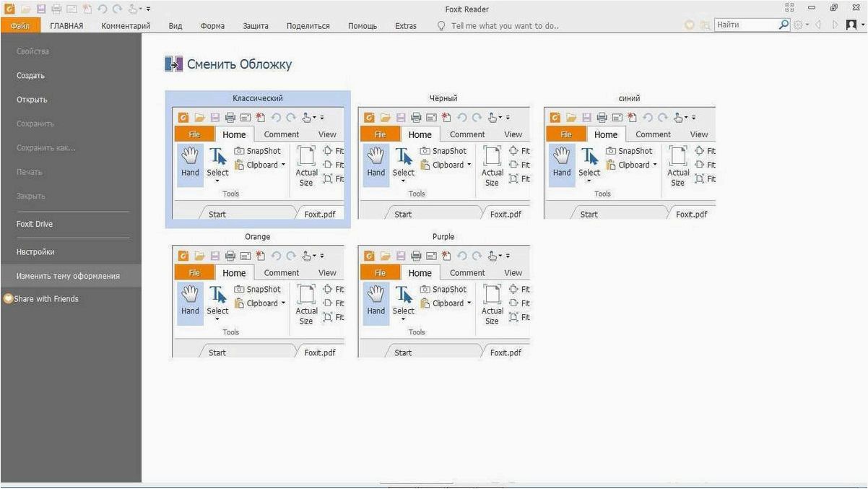Go to previous search result arrow
This screenshot has width=868, height=489.
click(x=819, y=25)
